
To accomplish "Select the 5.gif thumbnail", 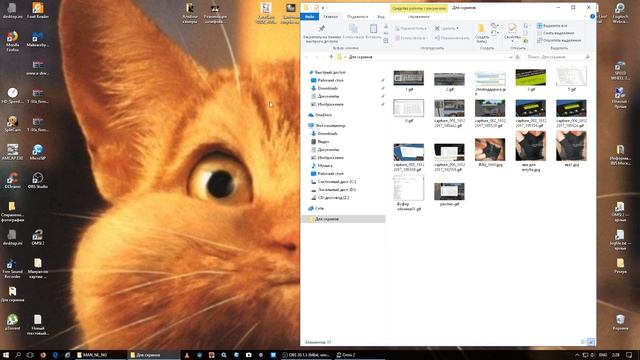I will tap(571, 77).
